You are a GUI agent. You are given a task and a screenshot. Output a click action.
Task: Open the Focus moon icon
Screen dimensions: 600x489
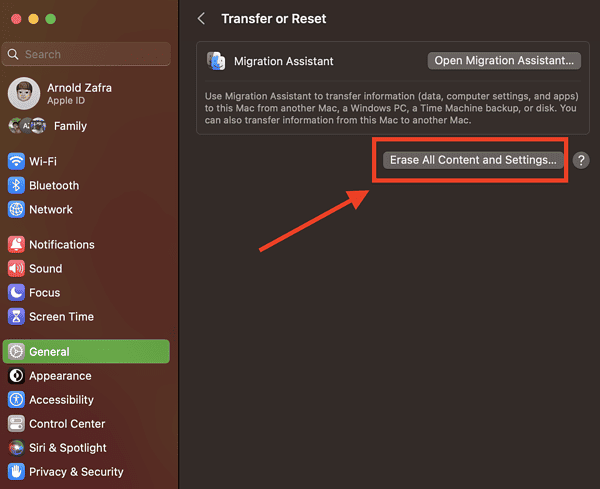(x=16, y=293)
